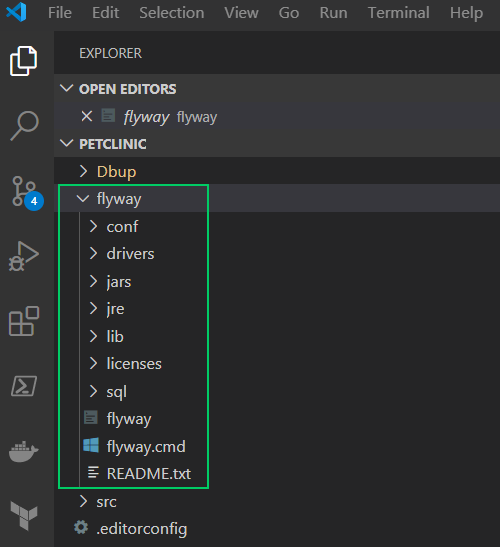Image resolution: width=500 pixels, height=547 pixels.
Task: Expand the lib folder
Action: click(x=93, y=336)
